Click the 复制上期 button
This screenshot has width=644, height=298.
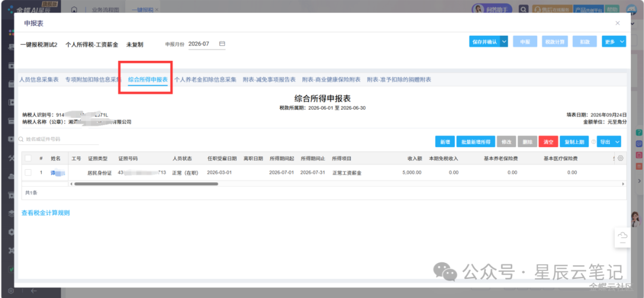click(x=574, y=142)
